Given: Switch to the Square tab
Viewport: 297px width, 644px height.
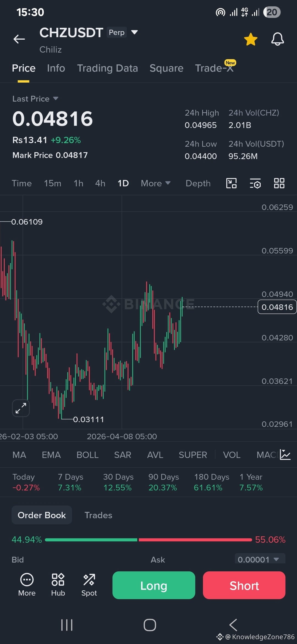Looking at the screenshot, I should (166, 68).
